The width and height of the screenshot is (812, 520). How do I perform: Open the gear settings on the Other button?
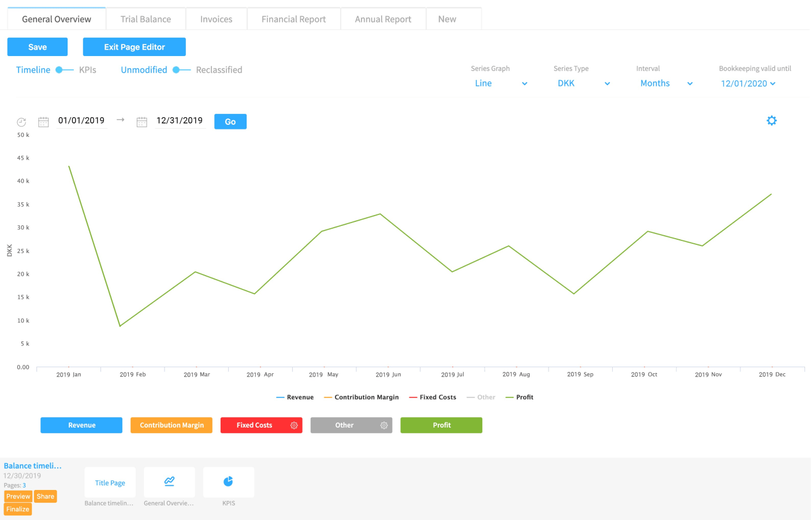384,425
